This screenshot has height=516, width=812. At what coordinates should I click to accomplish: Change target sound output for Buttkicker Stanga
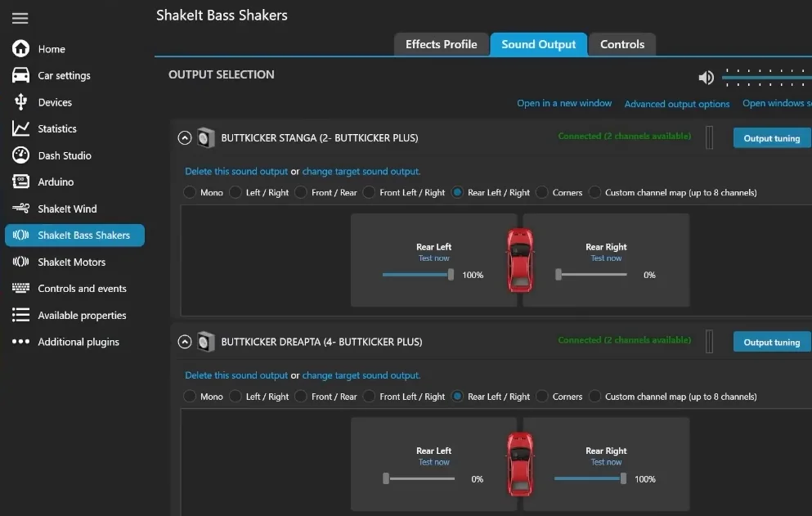[361, 171]
